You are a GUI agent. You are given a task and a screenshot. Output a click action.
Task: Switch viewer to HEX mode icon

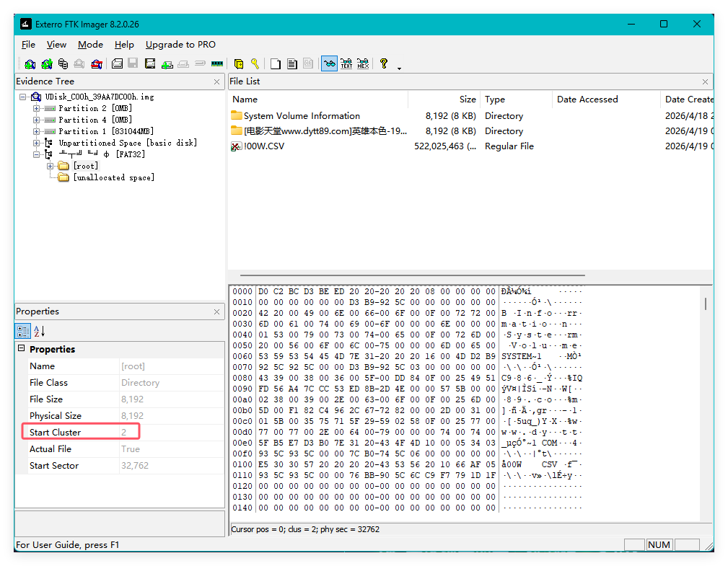[363, 63]
